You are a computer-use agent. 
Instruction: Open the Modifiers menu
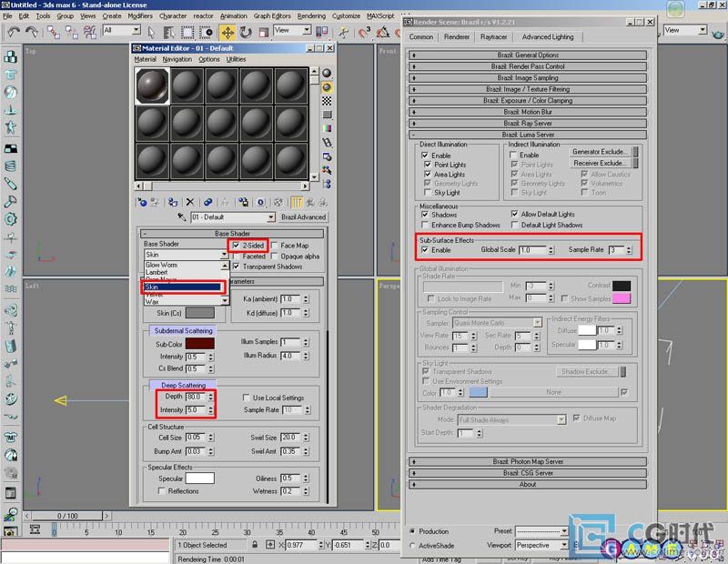click(140, 15)
